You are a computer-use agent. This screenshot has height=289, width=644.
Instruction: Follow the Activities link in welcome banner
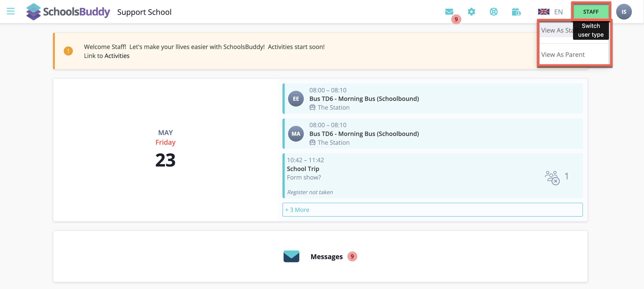click(117, 56)
